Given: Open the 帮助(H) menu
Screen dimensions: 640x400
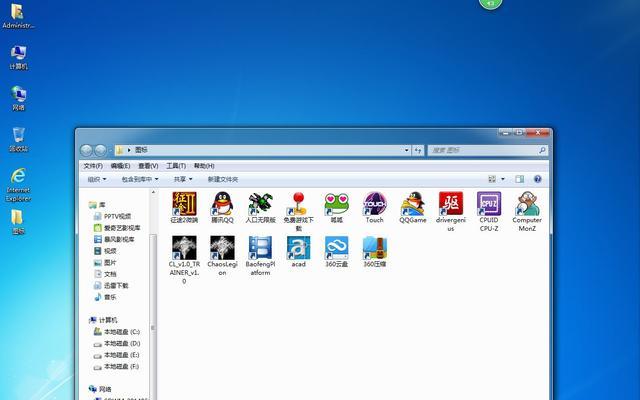Looking at the screenshot, I should (204, 166).
